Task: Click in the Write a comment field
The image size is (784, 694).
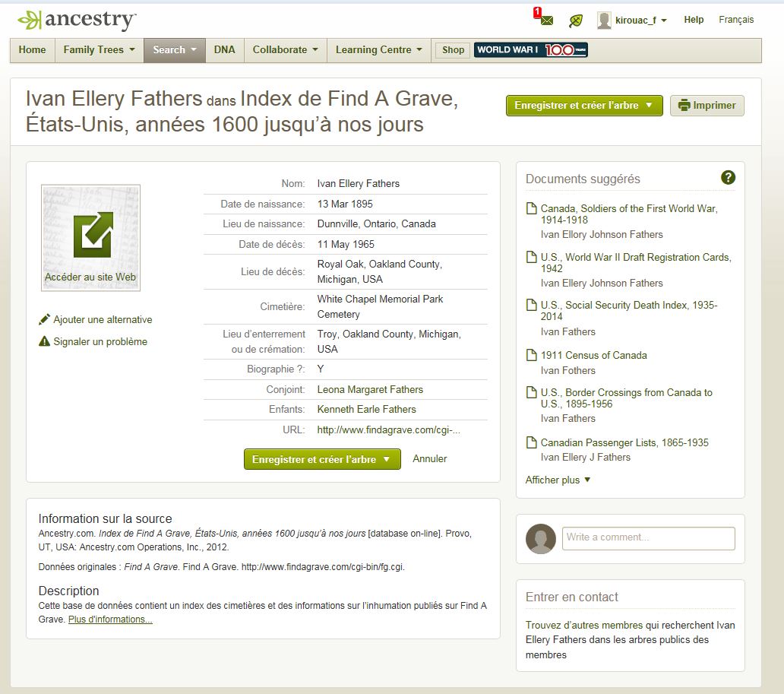Action: [649, 538]
